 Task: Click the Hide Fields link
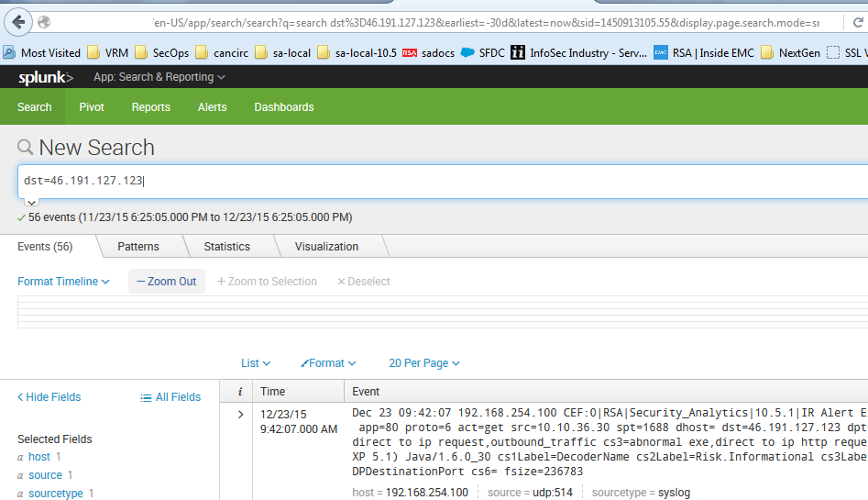[49, 397]
